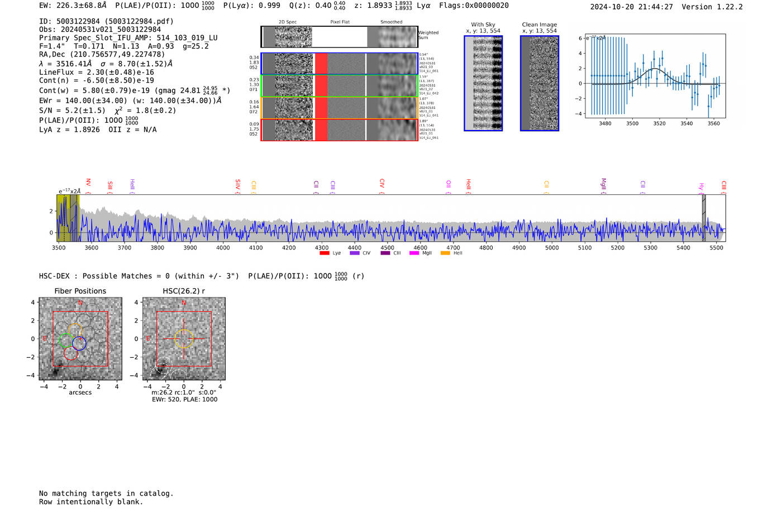The width and height of the screenshot is (782, 532).
Task: Click the 'Obs: 20240531v021_5003122984' line
Action: (100, 30)
